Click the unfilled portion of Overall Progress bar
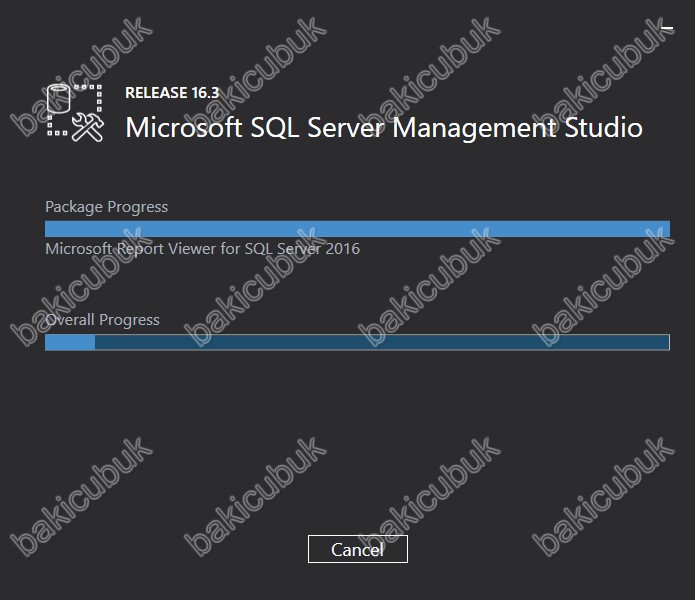The height and width of the screenshot is (600, 695). click(382, 342)
